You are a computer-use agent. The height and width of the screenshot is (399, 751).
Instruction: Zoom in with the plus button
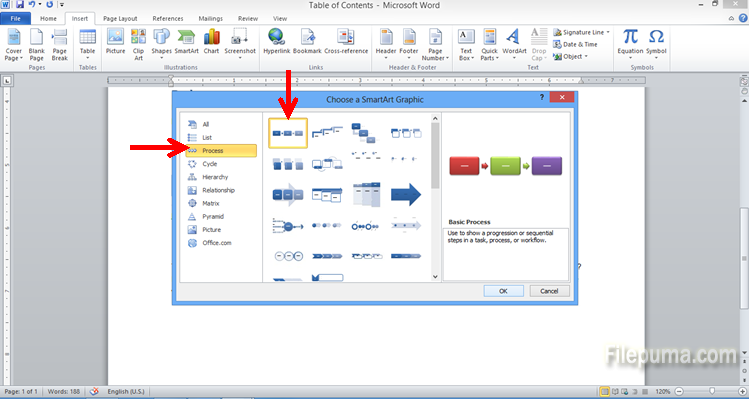click(x=743, y=391)
